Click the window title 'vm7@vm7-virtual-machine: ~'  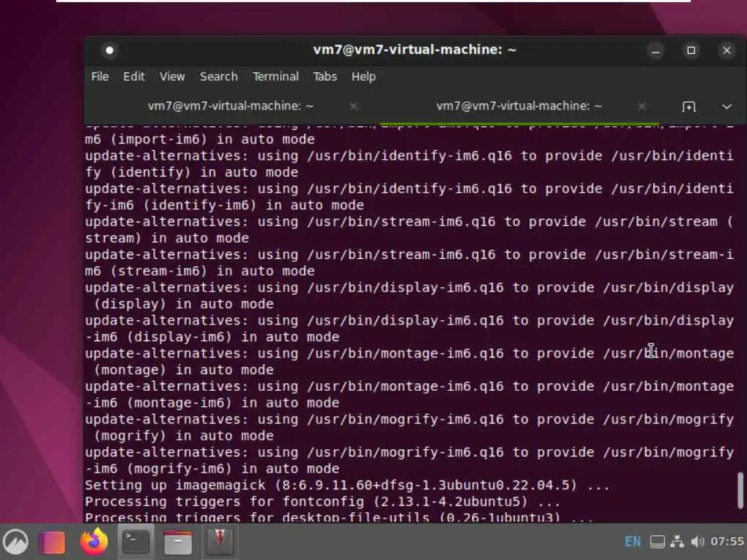pyautogui.click(x=414, y=50)
